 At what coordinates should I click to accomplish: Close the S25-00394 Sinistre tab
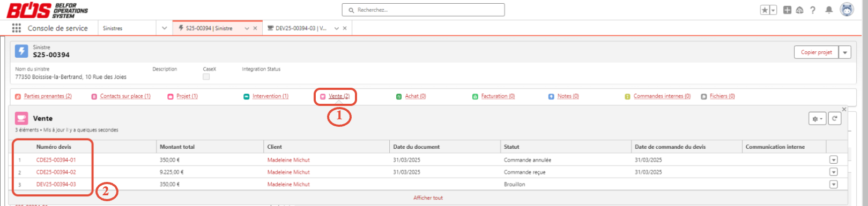(x=255, y=28)
